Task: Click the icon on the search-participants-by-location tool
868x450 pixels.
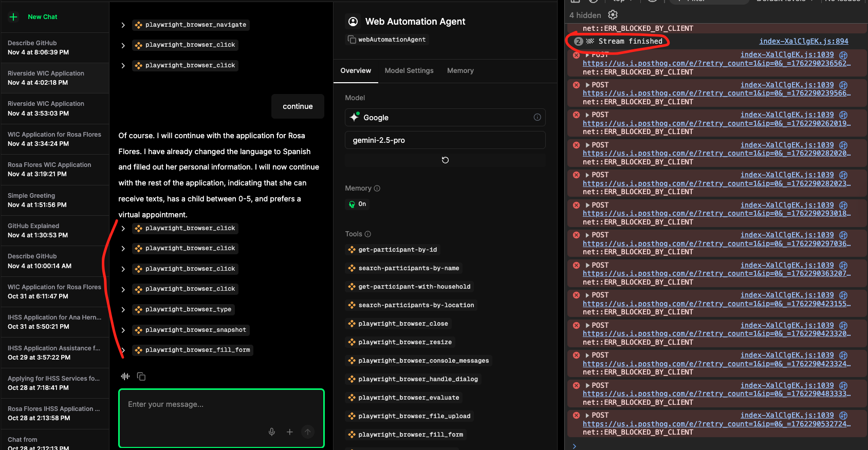Action: (352, 305)
